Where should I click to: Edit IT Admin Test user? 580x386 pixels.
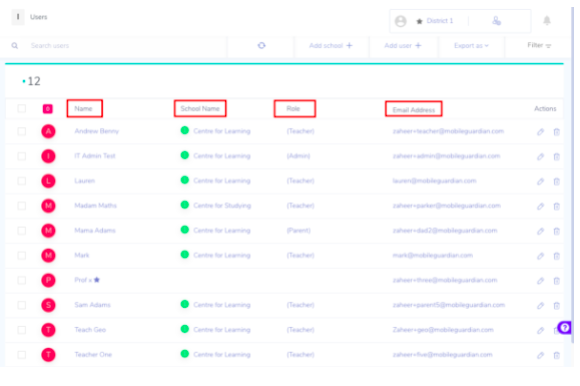point(540,157)
